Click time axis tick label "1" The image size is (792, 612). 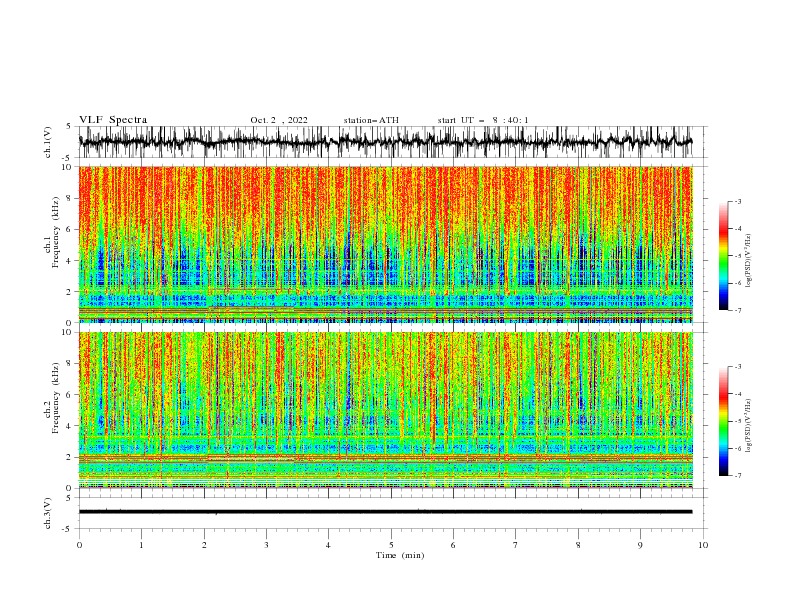point(141,545)
